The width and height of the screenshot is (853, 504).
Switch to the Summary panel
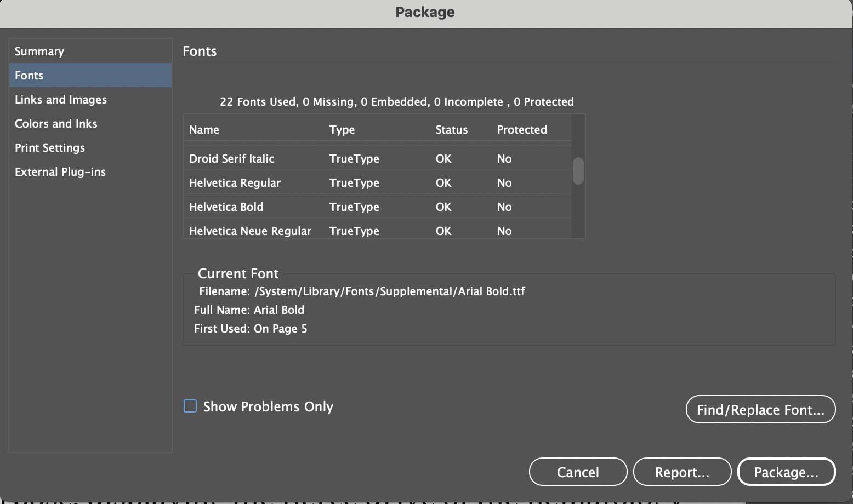point(39,51)
